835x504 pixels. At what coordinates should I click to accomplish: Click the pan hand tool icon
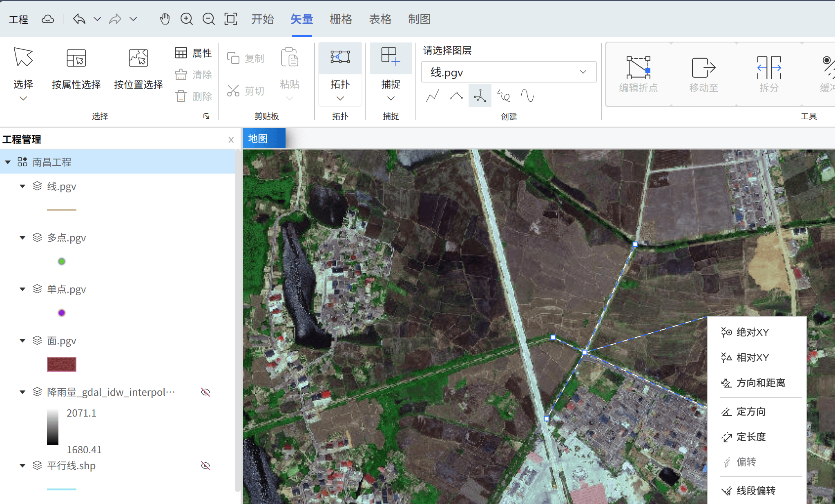165,19
